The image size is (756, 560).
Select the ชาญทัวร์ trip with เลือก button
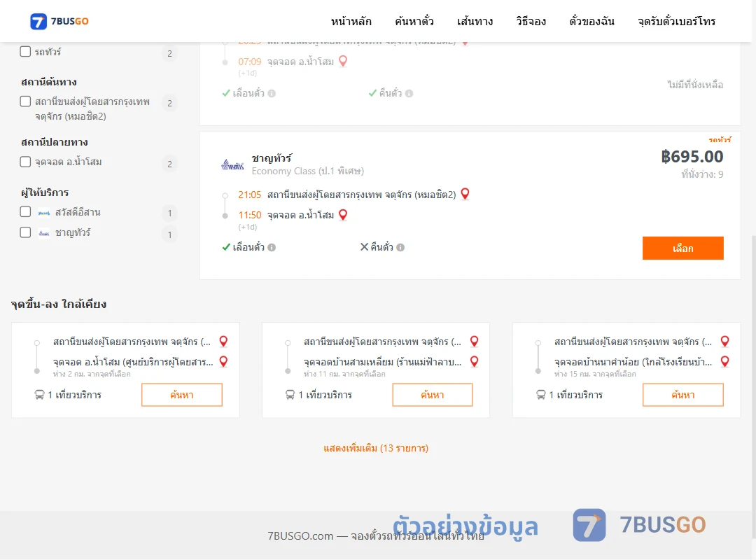[x=682, y=248]
